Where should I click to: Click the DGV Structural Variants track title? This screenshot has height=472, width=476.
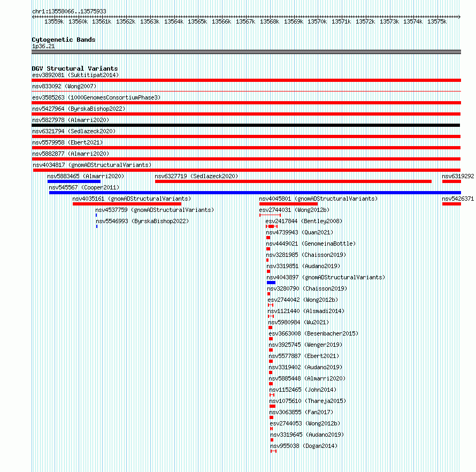(x=75, y=68)
